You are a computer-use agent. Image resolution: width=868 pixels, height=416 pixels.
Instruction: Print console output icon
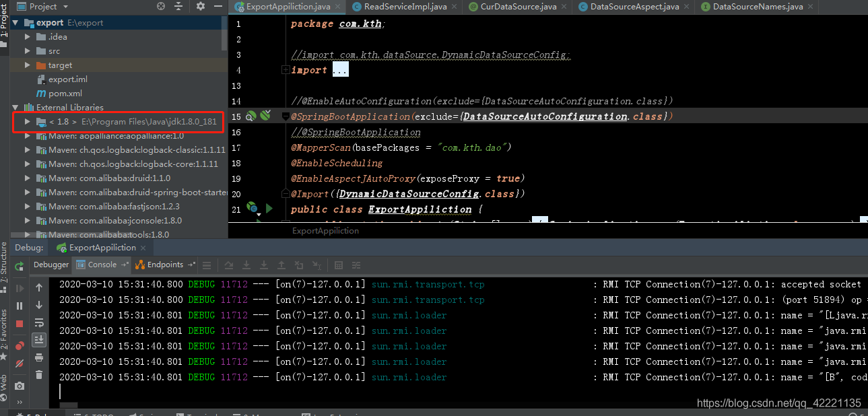tap(39, 357)
